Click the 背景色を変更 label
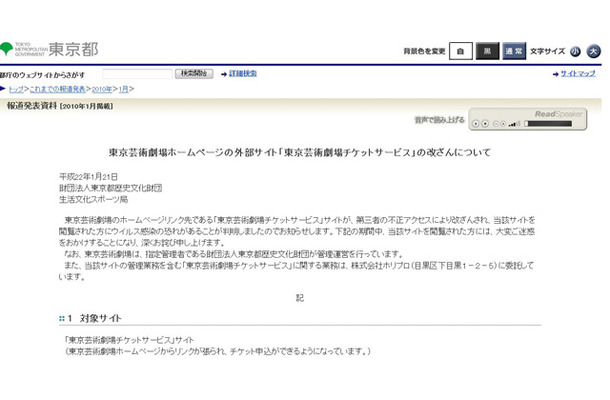610x400 pixels. click(x=424, y=51)
